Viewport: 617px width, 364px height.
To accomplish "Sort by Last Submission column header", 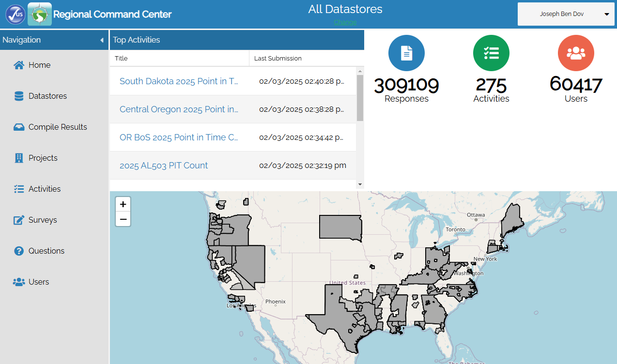I will coord(278,59).
